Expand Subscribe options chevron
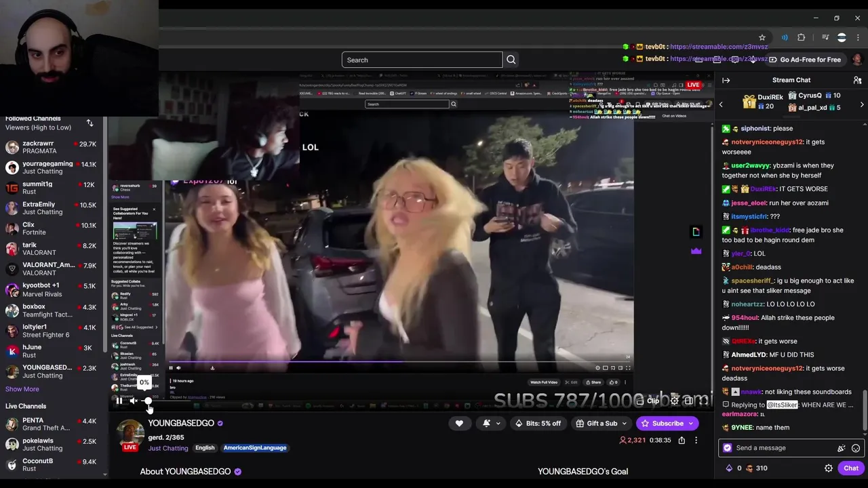Viewport: 868px width, 488px height. tap(691, 424)
